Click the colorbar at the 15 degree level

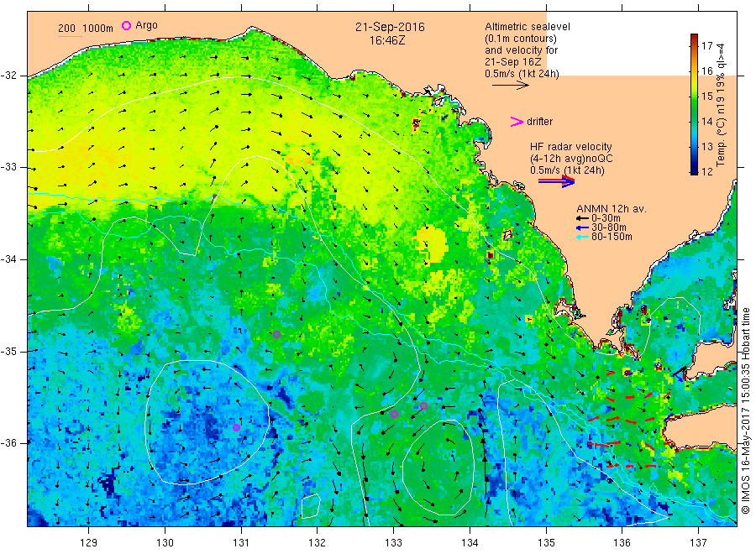tap(694, 97)
